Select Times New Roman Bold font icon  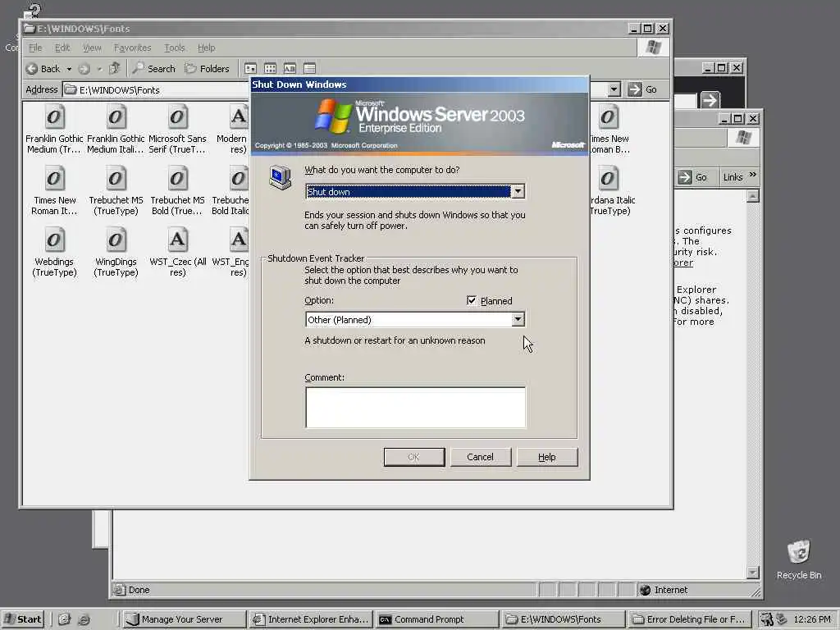pos(608,117)
